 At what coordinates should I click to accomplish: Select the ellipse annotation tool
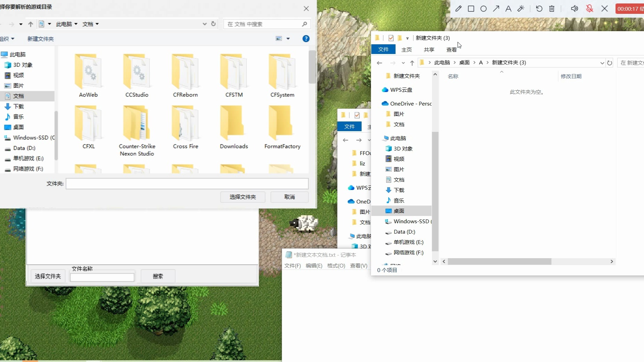point(484,9)
